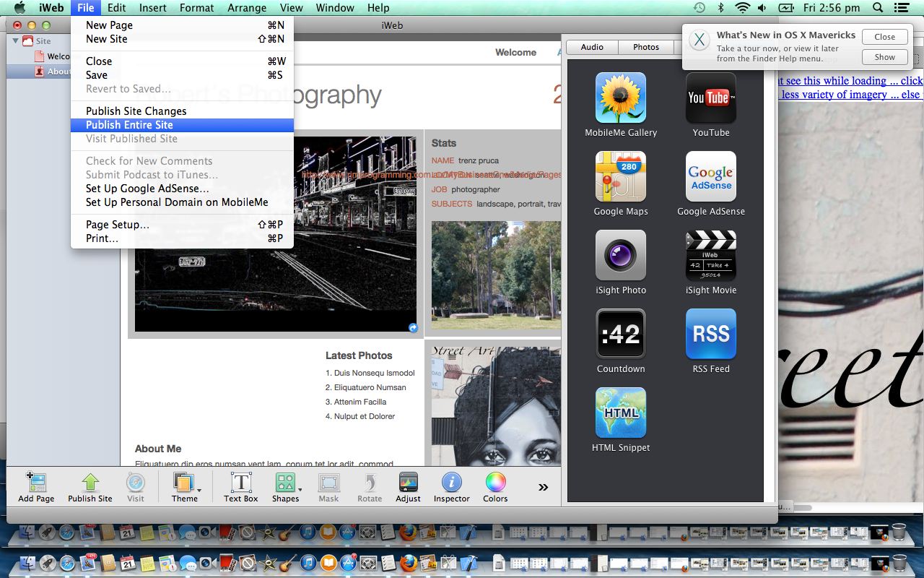Screen dimensions: 924x578
Task: Add the iSight Photo widget
Action: click(x=620, y=255)
